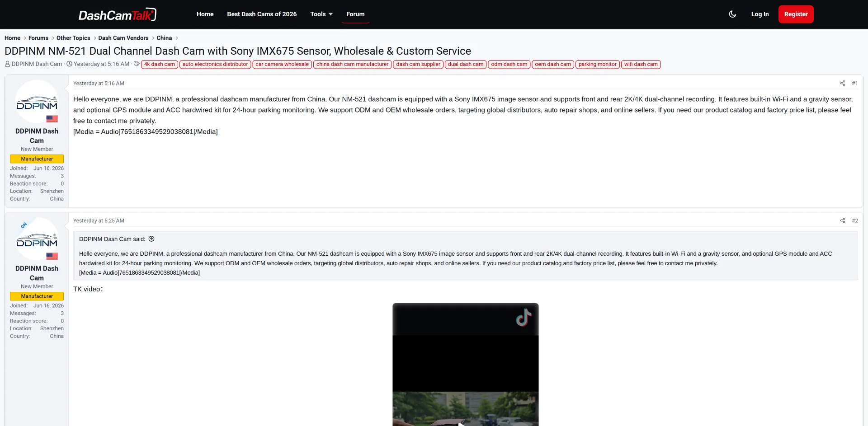This screenshot has width=868, height=426.
Task: Click the Log In link
Action: [x=760, y=14]
